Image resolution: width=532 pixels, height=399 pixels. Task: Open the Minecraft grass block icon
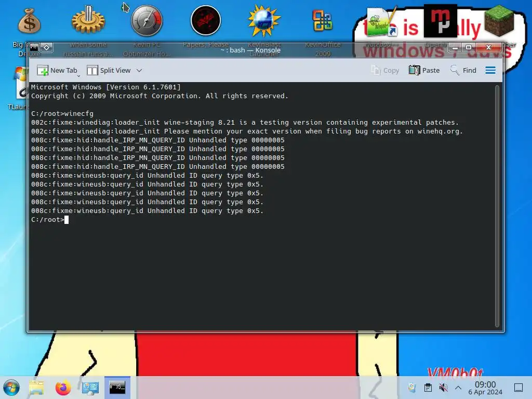click(499, 21)
